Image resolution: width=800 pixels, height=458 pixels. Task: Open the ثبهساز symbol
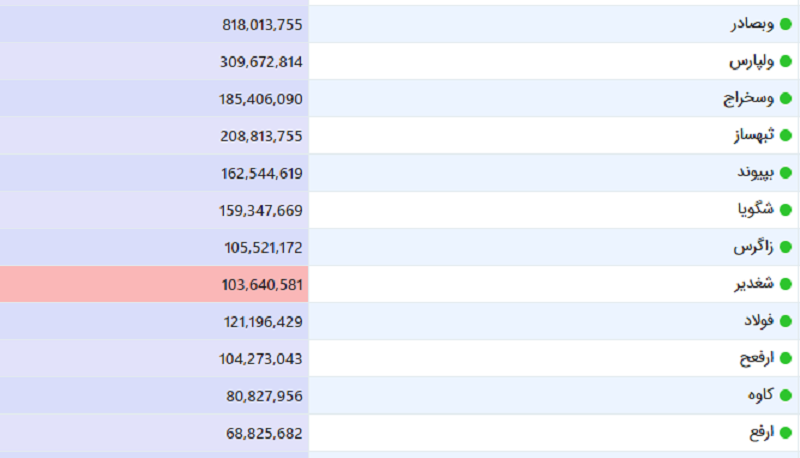(x=754, y=135)
